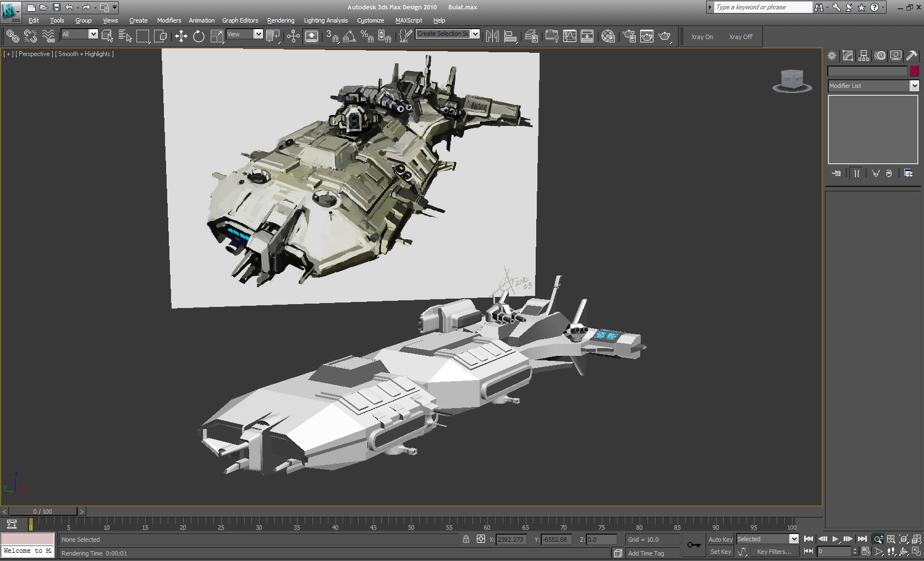Click the object color swatch

tap(914, 71)
